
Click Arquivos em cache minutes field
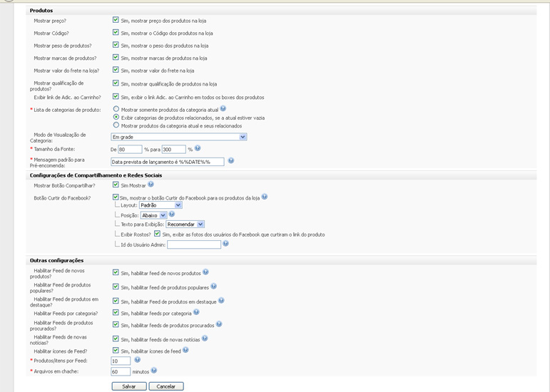121,371
